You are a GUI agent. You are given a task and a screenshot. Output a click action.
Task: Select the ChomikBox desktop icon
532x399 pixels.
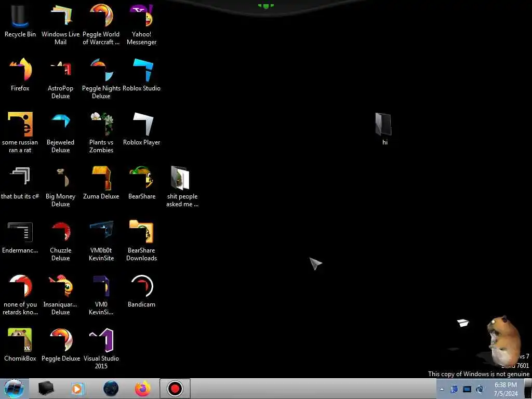click(20, 345)
